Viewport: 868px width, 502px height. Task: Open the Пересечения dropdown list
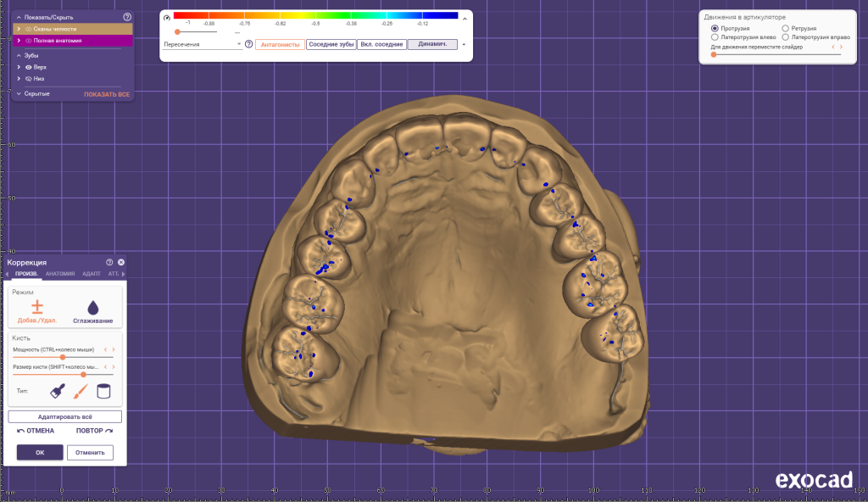click(x=202, y=42)
